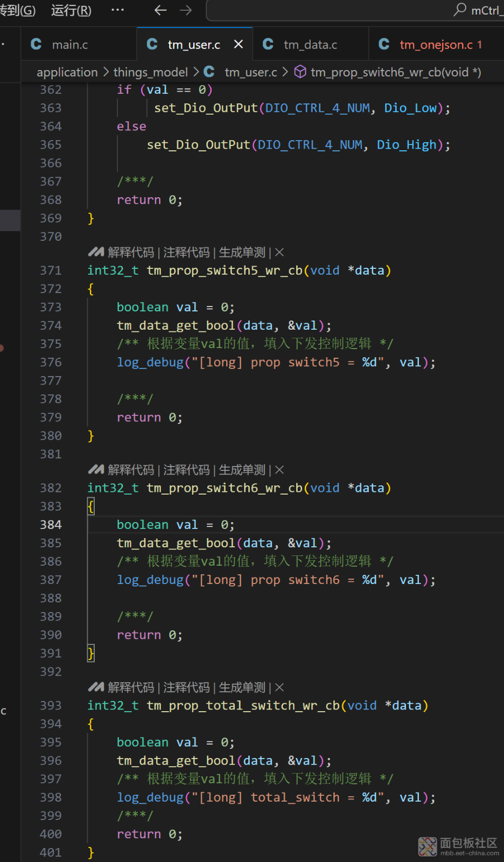Dismiss code lens above tm_prop_switch5_wr_cb

[x=279, y=252]
